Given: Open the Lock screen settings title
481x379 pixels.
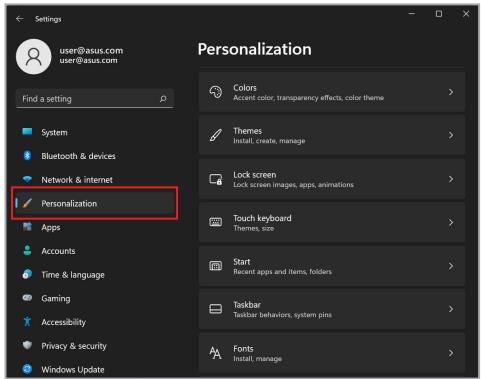Looking at the screenshot, I should (x=255, y=175).
